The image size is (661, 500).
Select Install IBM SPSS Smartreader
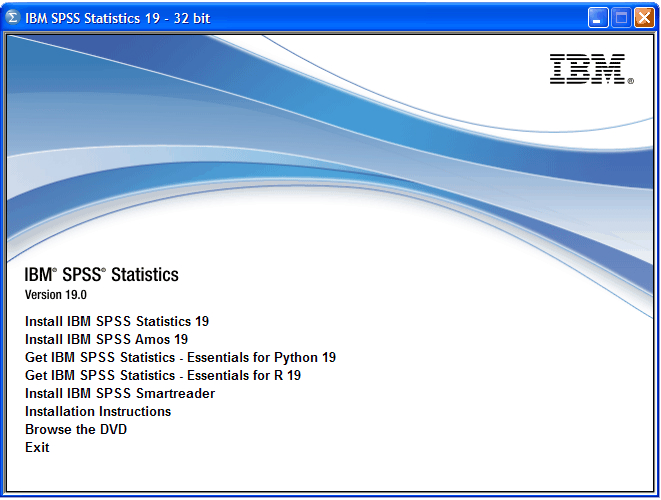coord(120,393)
